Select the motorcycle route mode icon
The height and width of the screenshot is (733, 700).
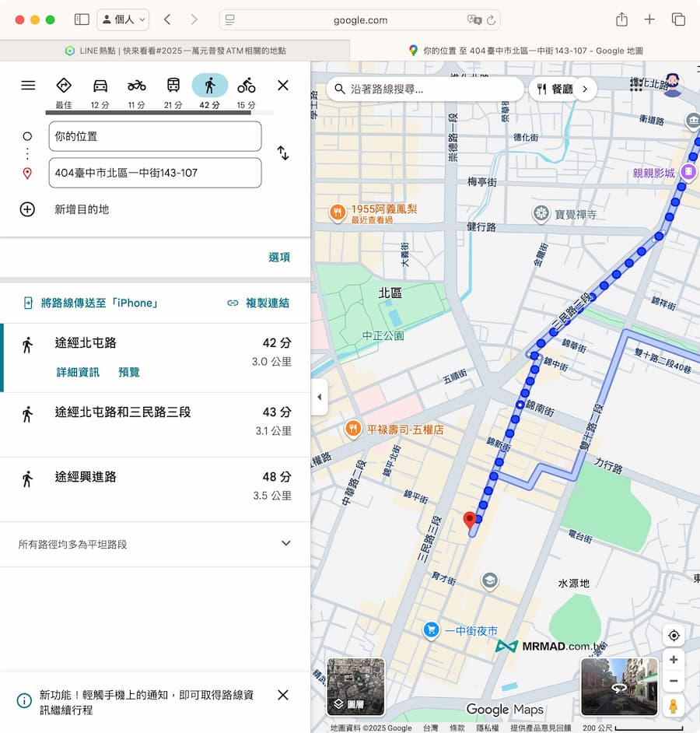pyautogui.click(x=136, y=84)
